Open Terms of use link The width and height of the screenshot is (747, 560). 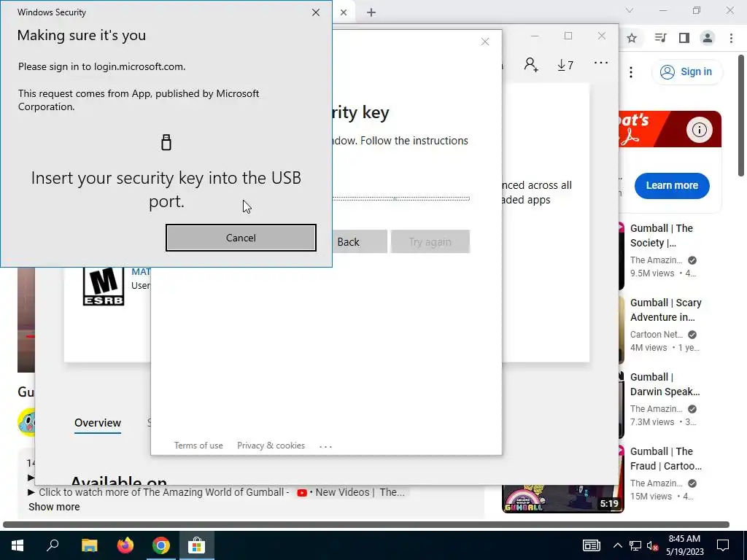(198, 446)
